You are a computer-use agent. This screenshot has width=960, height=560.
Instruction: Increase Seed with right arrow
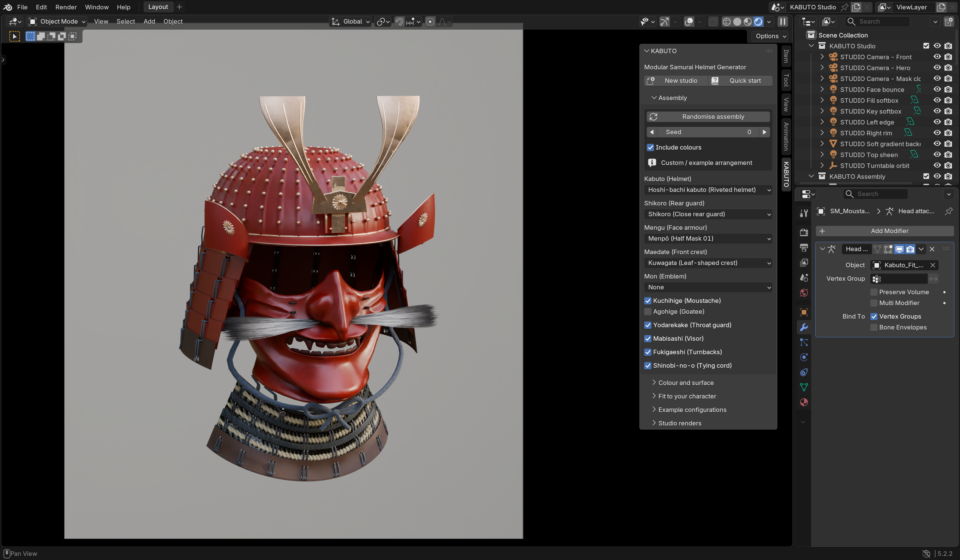765,132
